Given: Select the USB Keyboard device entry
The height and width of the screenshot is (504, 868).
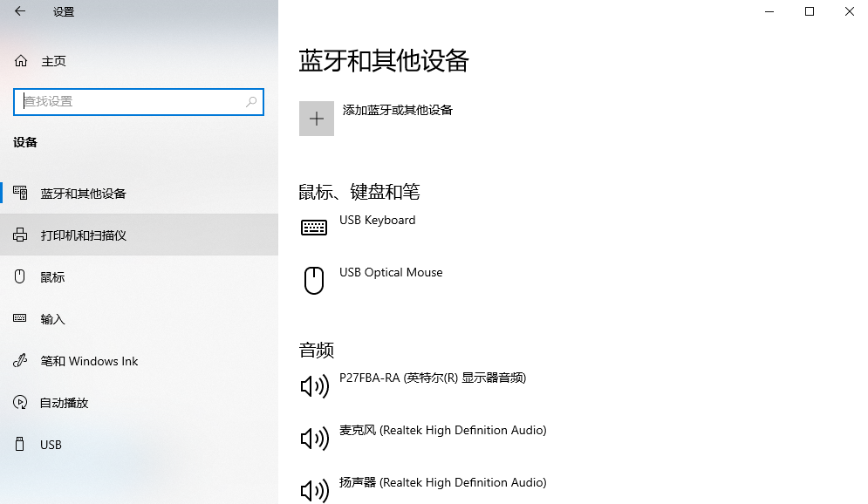Looking at the screenshot, I should (377, 220).
